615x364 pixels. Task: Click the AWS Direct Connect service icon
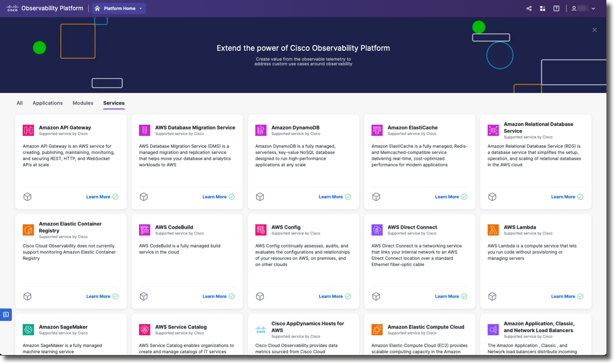tap(377, 230)
